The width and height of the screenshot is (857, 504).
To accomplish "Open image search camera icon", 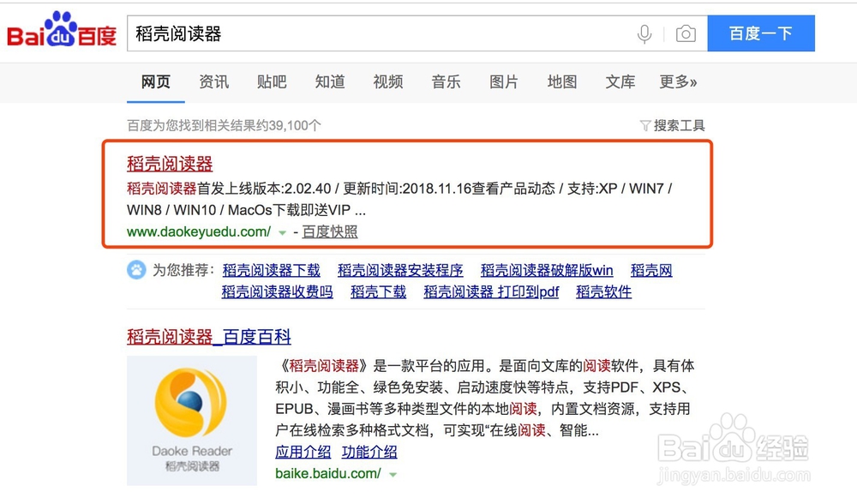I will point(686,34).
